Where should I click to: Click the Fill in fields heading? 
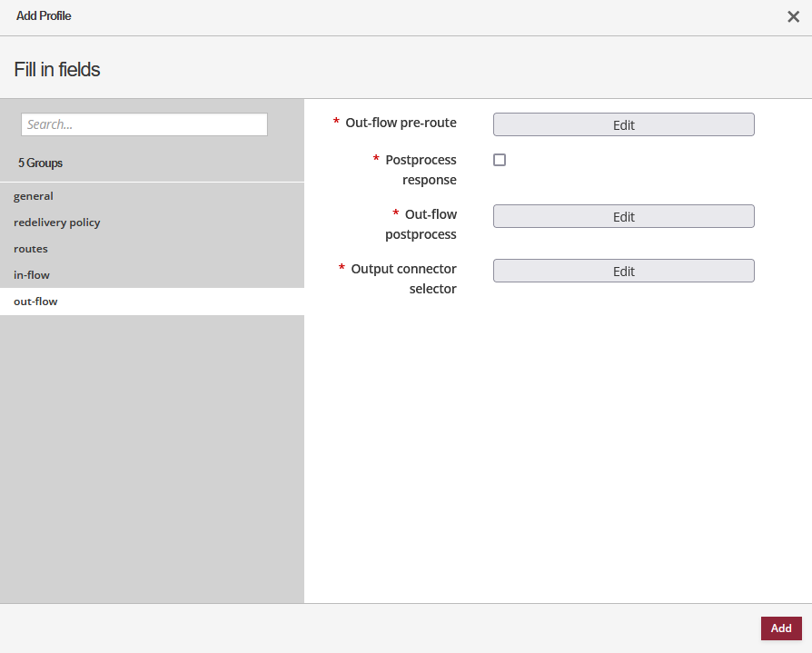pyautogui.click(x=57, y=69)
